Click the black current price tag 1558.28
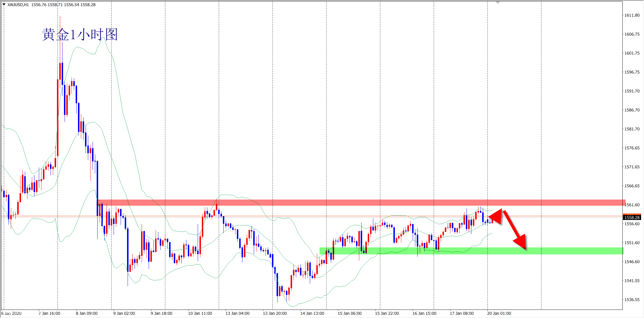Screen dimensions: 644x318 click(632, 218)
